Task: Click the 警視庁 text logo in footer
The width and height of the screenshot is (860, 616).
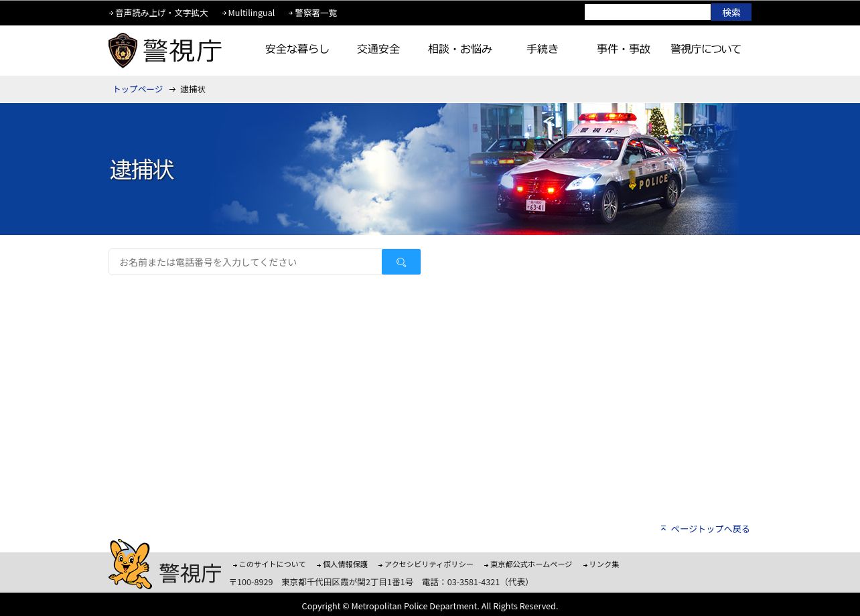Action: [x=190, y=573]
